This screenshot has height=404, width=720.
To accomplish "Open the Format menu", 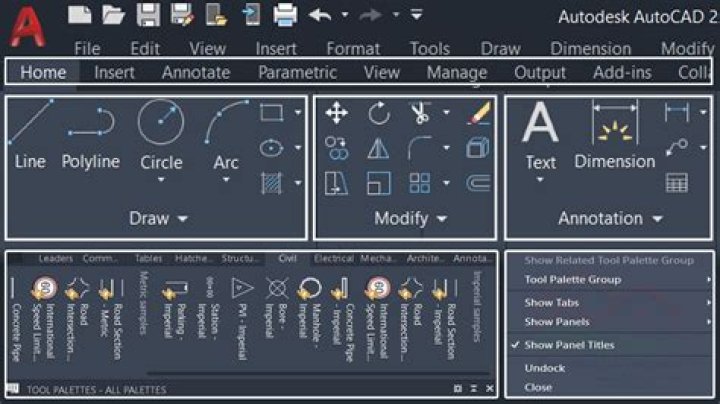I will click(353, 49).
